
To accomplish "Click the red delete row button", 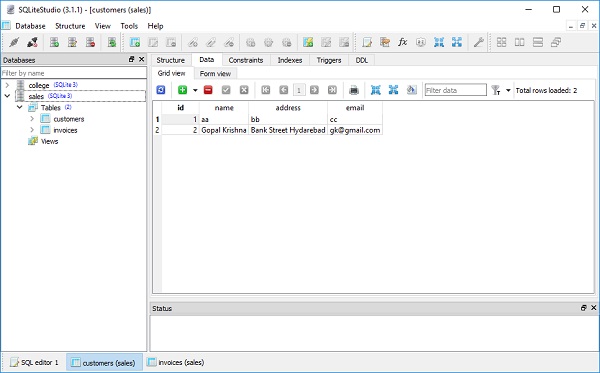I will (x=208, y=90).
